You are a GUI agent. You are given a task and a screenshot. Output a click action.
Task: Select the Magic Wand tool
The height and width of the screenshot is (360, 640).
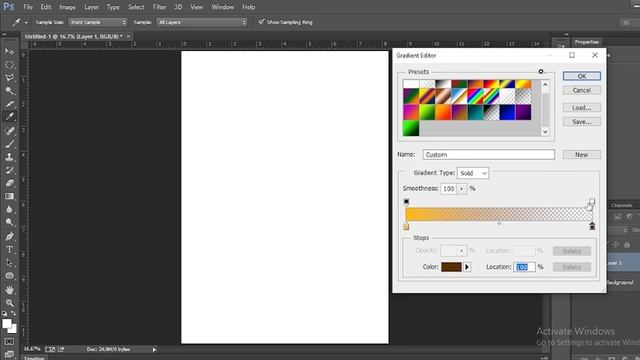click(x=9, y=91)
